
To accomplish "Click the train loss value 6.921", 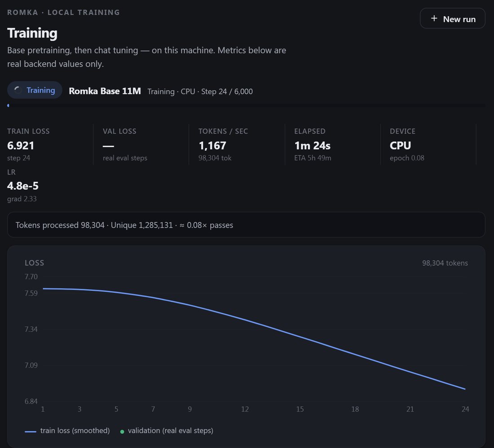I will coord(21,145).
